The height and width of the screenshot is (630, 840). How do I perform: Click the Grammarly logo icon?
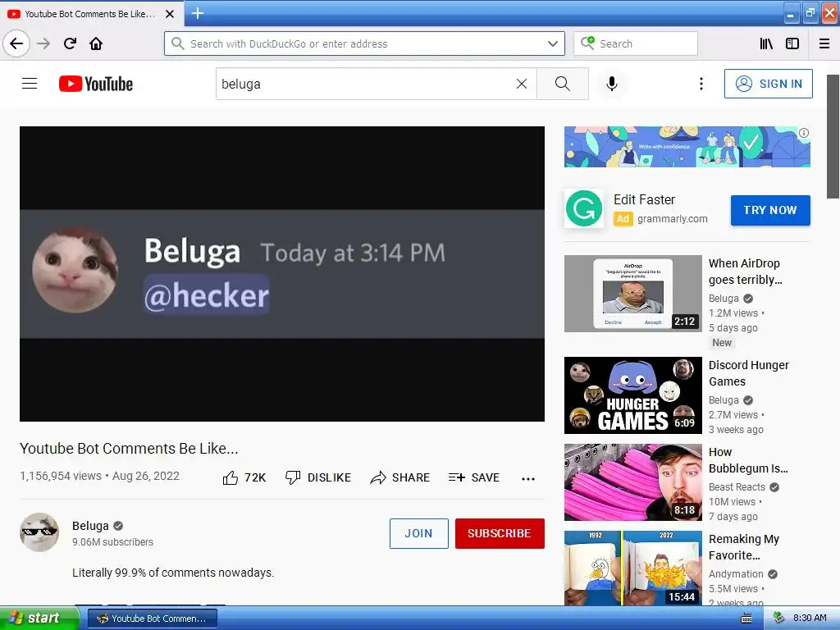pos(584,208)
